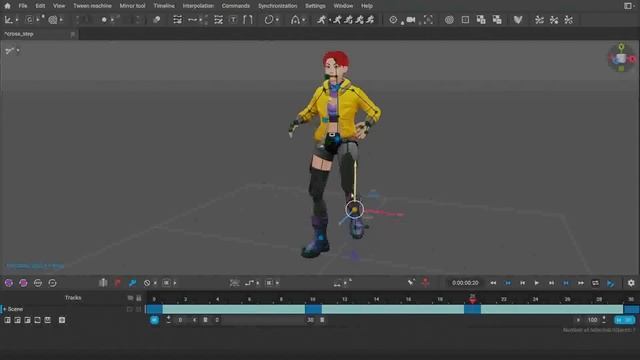Open the View menu
Viewport: 640px width, 360px height.
(x=59, y=6)
